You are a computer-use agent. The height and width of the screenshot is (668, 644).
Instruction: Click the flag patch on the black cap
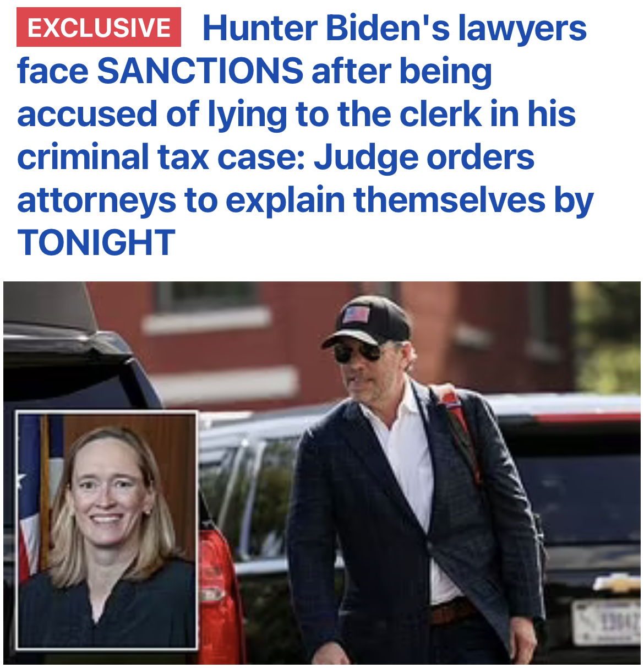[x=356, y=316]
